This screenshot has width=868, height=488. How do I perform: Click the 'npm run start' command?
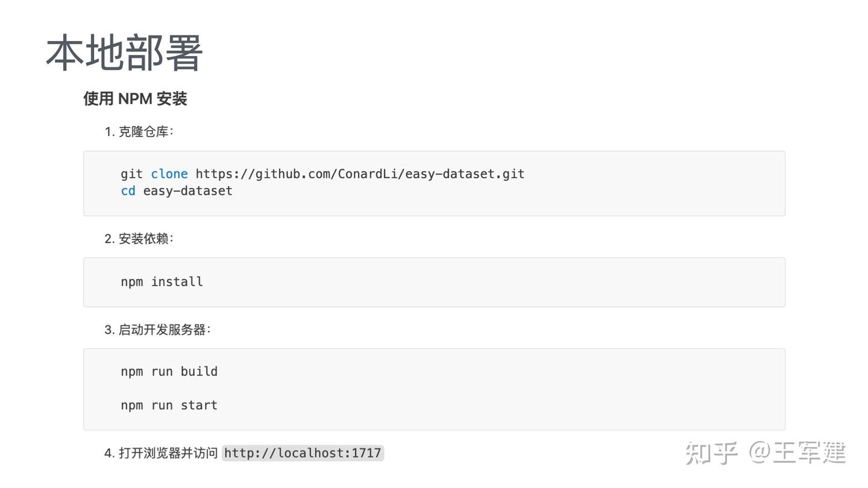tap(169, 405)
